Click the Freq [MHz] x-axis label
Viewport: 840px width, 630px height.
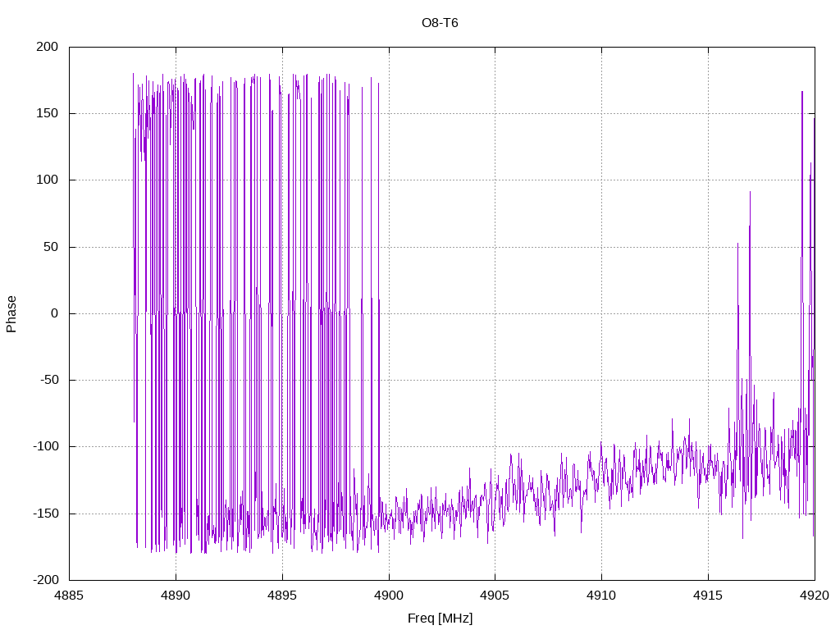click(x=440, y=619)
